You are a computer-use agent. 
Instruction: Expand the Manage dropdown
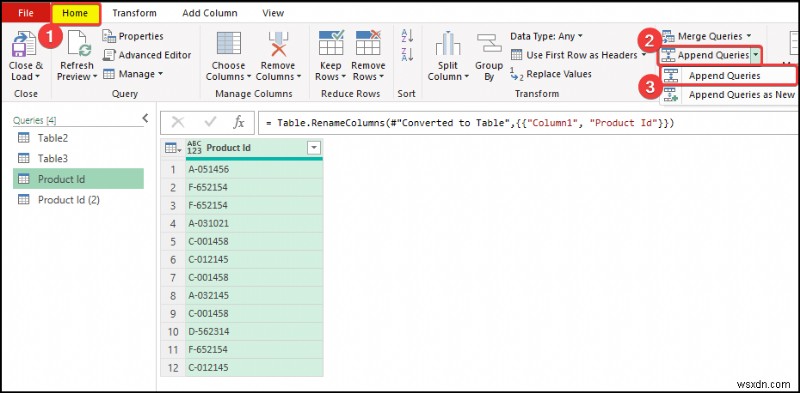click(x=160, y=74)
